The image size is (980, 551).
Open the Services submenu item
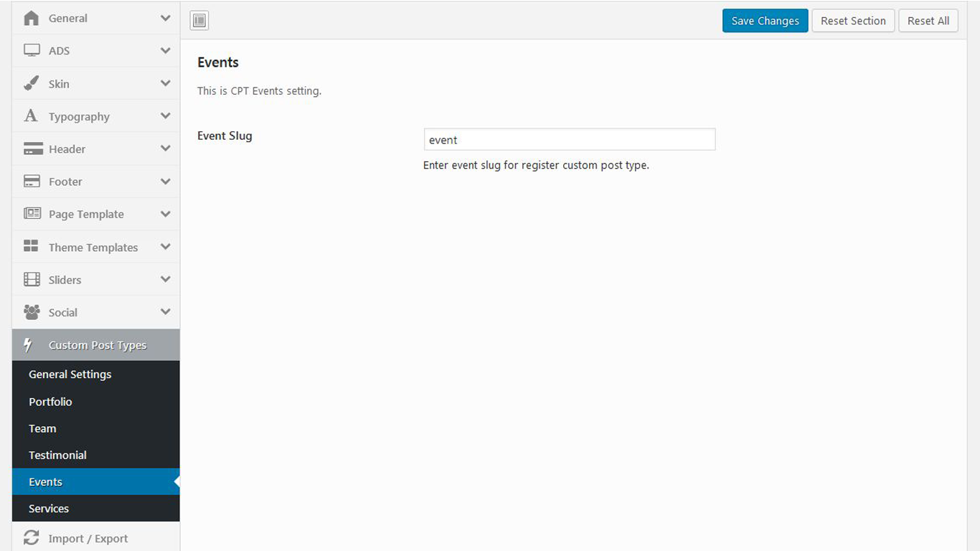[49, 509]
